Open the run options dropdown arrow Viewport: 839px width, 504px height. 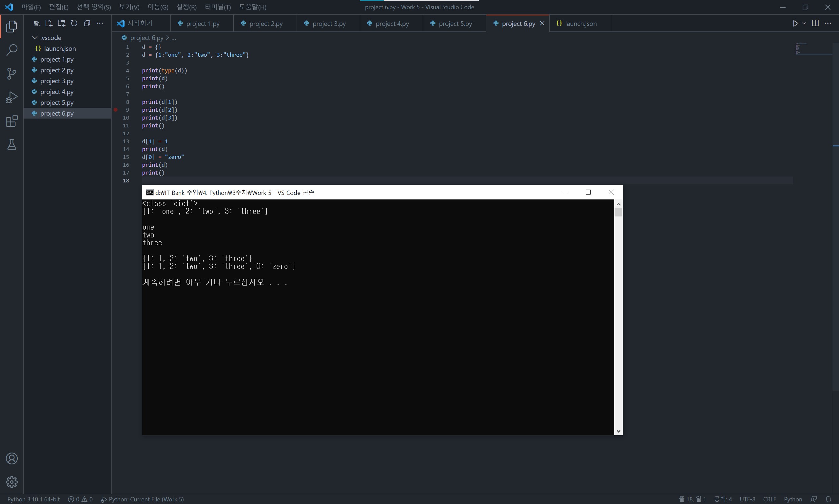point(804,24)
